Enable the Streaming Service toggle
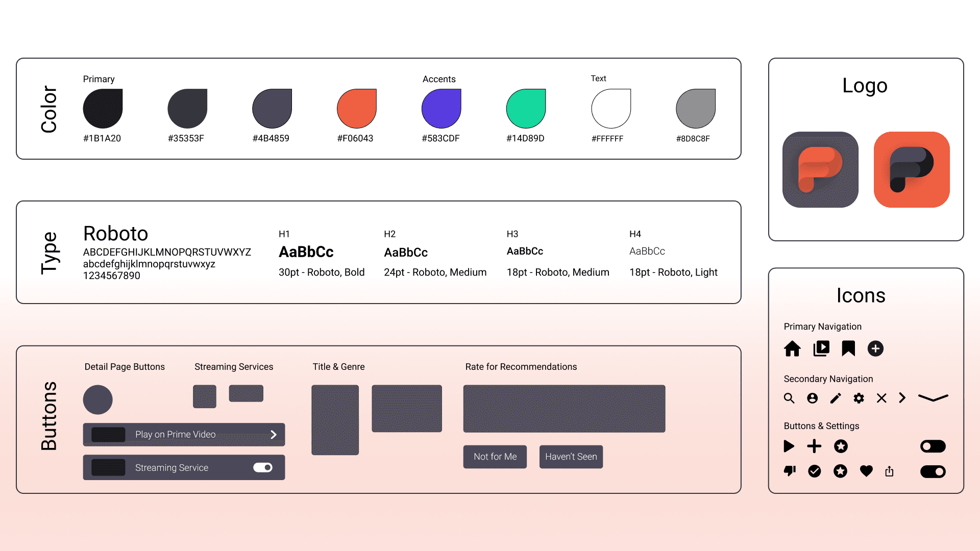The height and width of the screenshot is (551, 980). pos(262,467)
